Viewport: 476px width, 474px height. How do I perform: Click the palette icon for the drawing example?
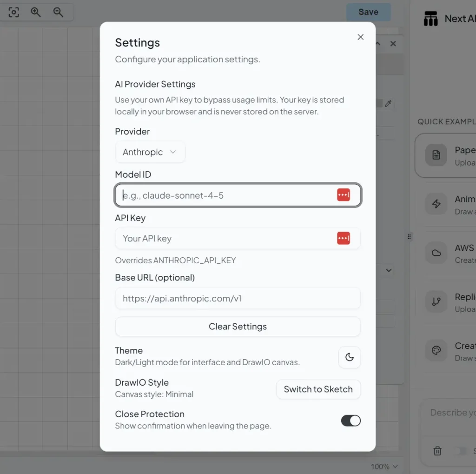436,350
